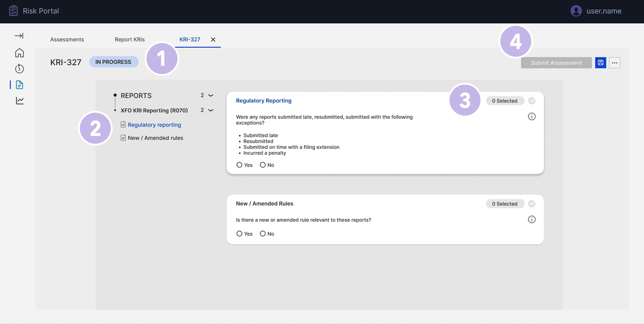Image resolution: width=644 pixels, height=324 pixels.
Task: Select Yes for New / Amended Rules question
Action: tap(239, 233)
